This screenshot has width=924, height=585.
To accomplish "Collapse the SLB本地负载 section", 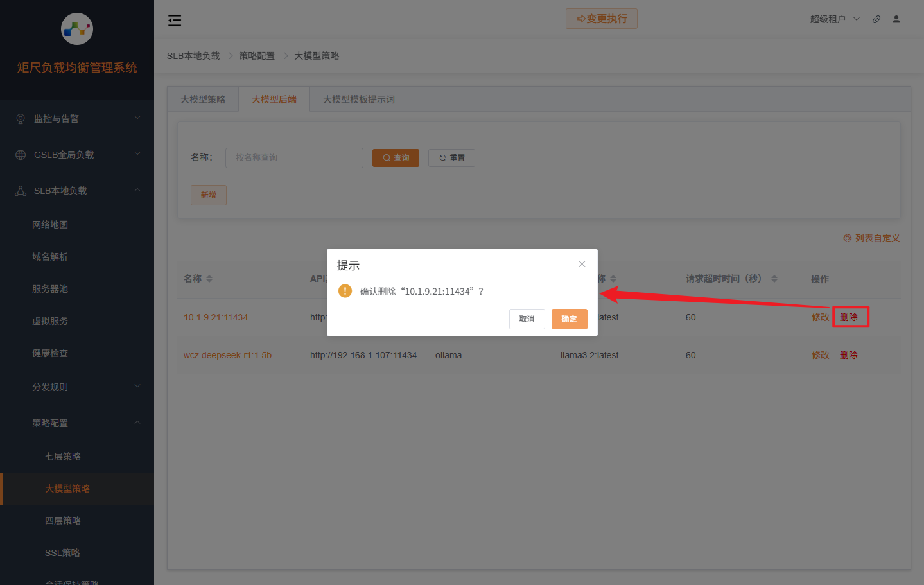I will (x=77, y=191).
